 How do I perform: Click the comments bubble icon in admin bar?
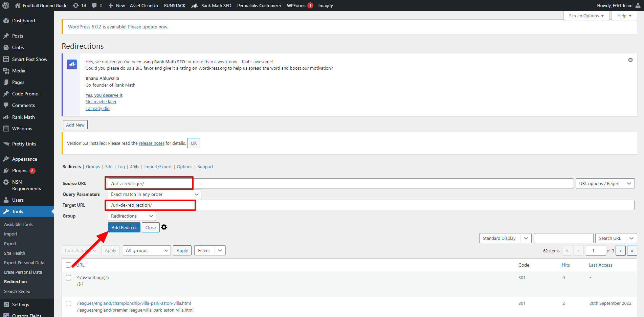click(x=94, y=5)
